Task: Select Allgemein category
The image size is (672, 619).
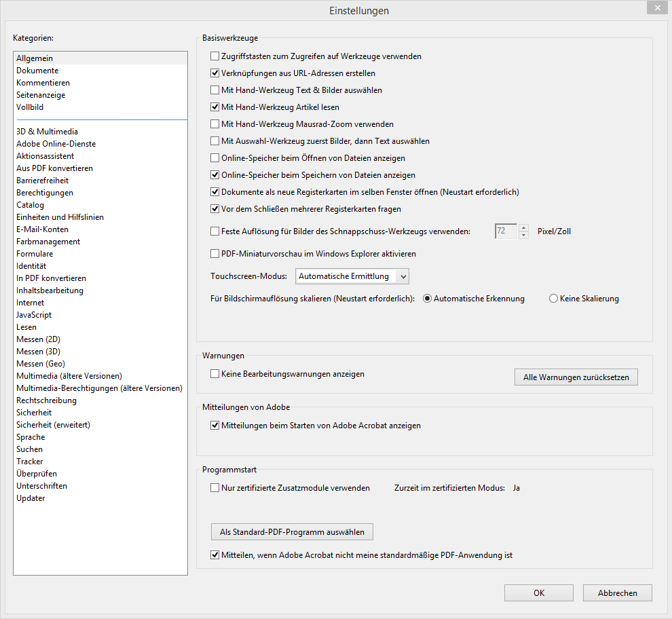Action: coord(100,58)
